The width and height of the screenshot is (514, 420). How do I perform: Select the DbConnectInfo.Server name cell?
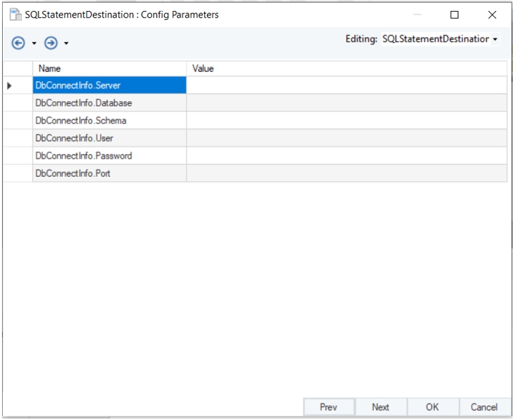tap(109, 85)
